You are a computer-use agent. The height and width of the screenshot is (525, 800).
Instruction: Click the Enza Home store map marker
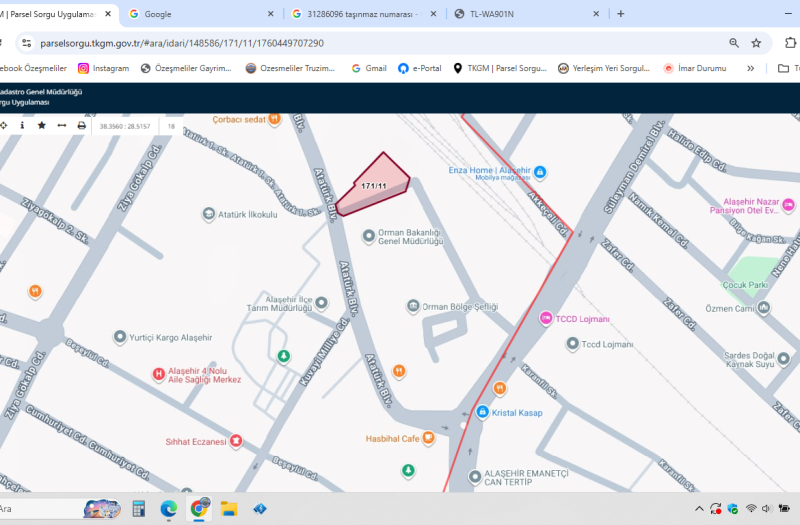coord(540,171)
